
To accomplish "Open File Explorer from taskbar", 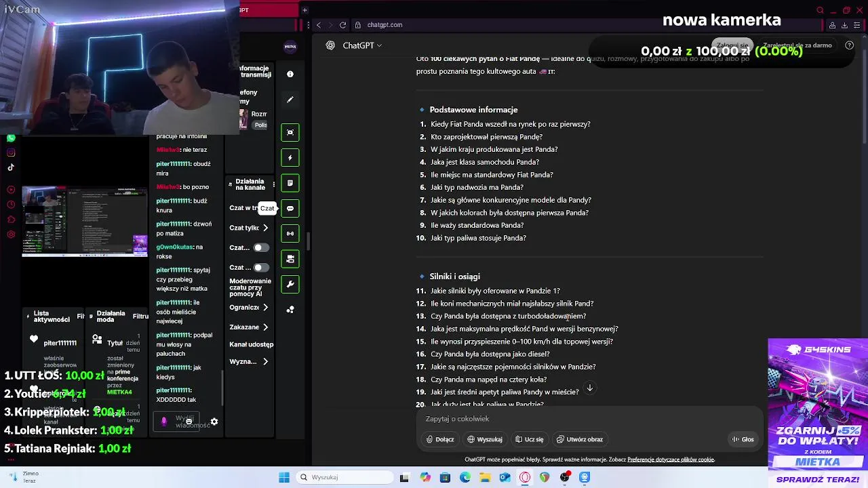I will tap(485, 477).
